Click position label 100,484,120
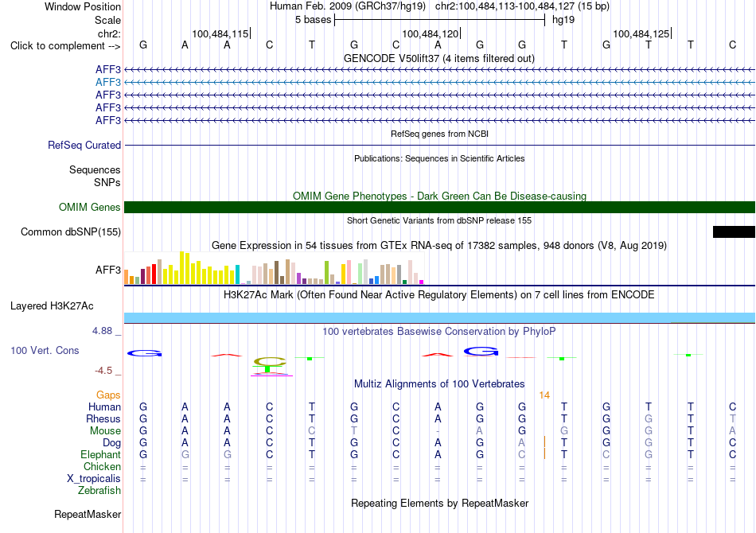The width and height of the screenshot is (756, 533). 431,33
